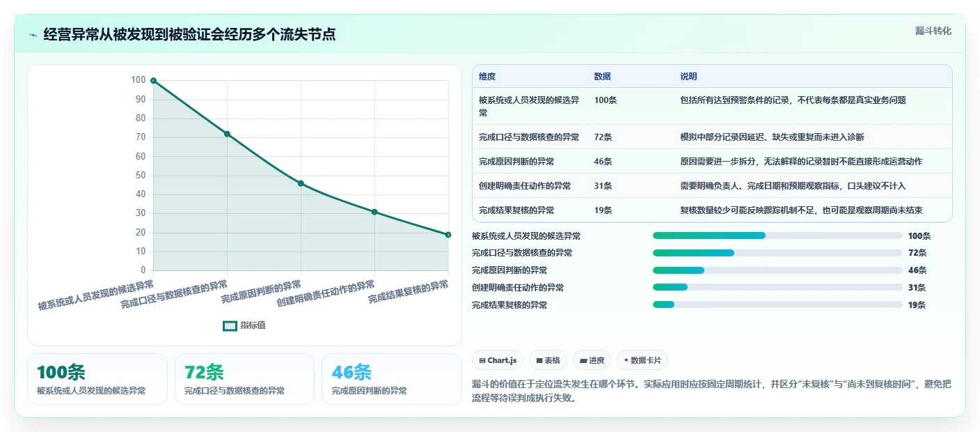Select the 100条 data card
The height and width of the screenshot is (432, 980).
97,379
